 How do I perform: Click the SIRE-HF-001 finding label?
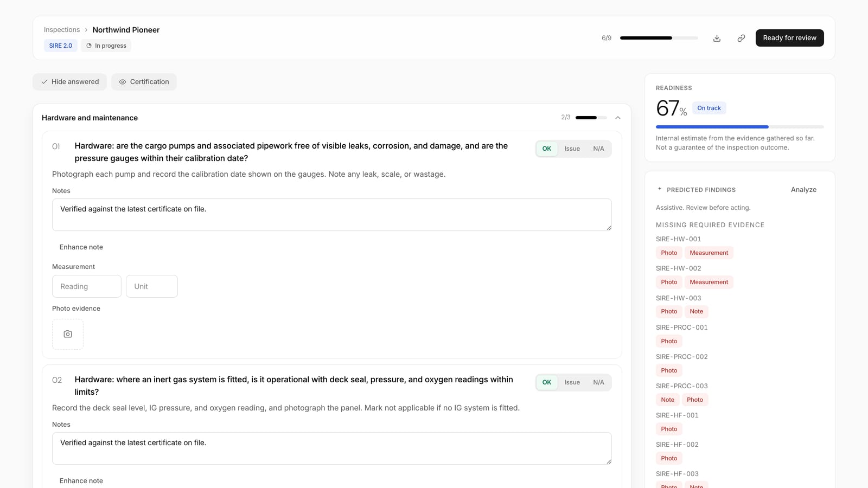click(677, 415)
